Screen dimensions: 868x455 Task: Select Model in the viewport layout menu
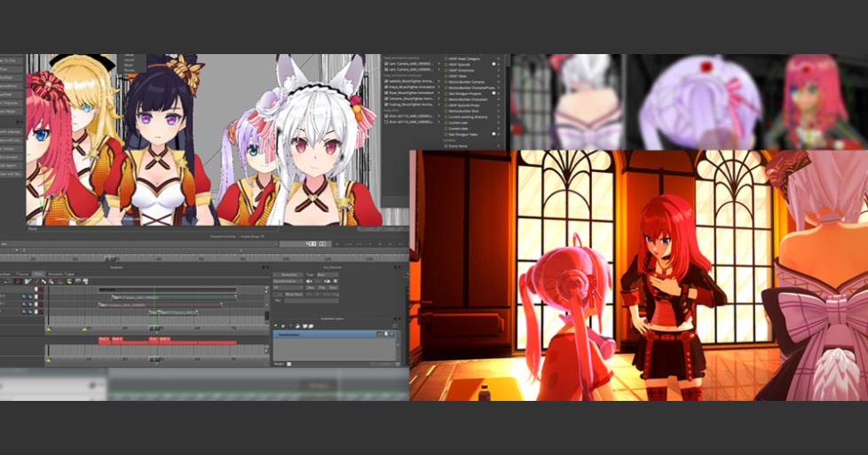[129, 65]
